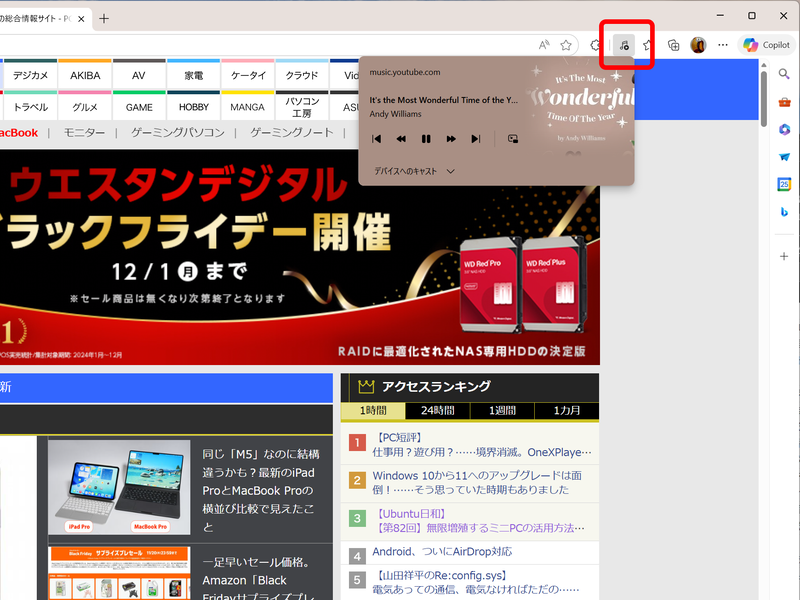Open sidebar Bing icon
This screenshot has height=600, width=800.
(784, 212)
